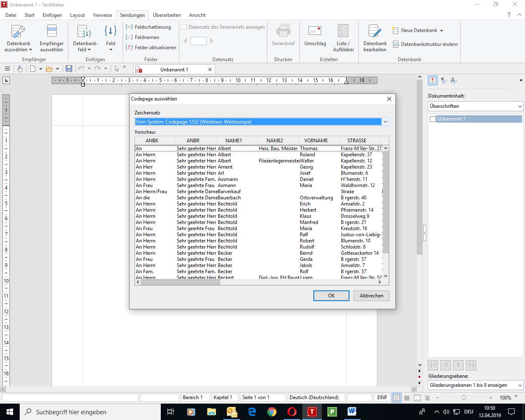Toggle Feldnamen display in the ribbon
Image resolution: width=525 pixels, height=420 pixels.
pyautogui.click(x=142, y=37)
